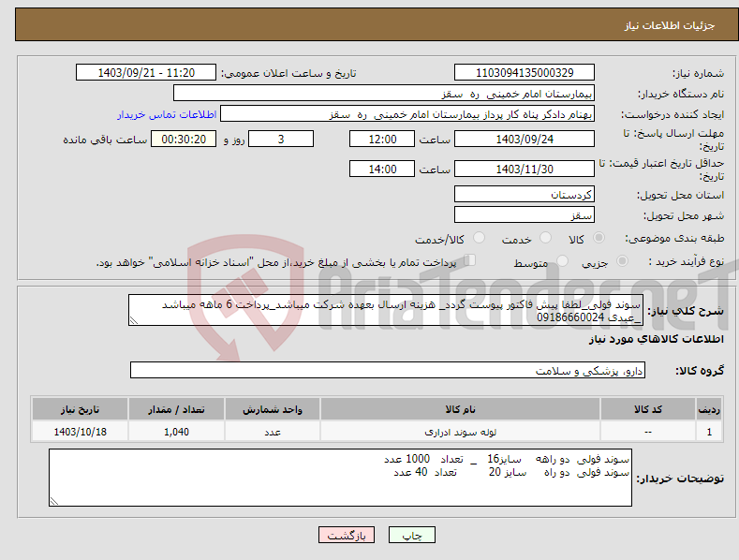Viewport: 739px width, 560px height.
Task: Click the نام کالا column header
Action: (x=460, y=409)
